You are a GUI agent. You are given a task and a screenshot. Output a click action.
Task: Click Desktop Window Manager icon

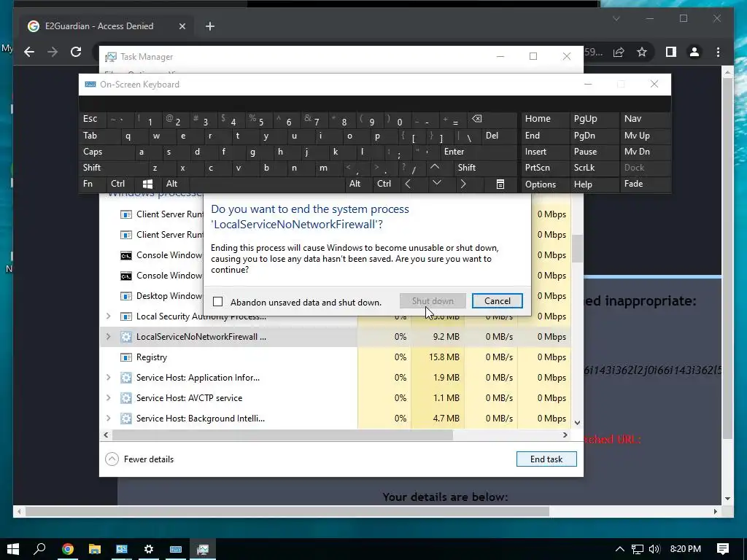pyautogui.click(x=125, y=296)
